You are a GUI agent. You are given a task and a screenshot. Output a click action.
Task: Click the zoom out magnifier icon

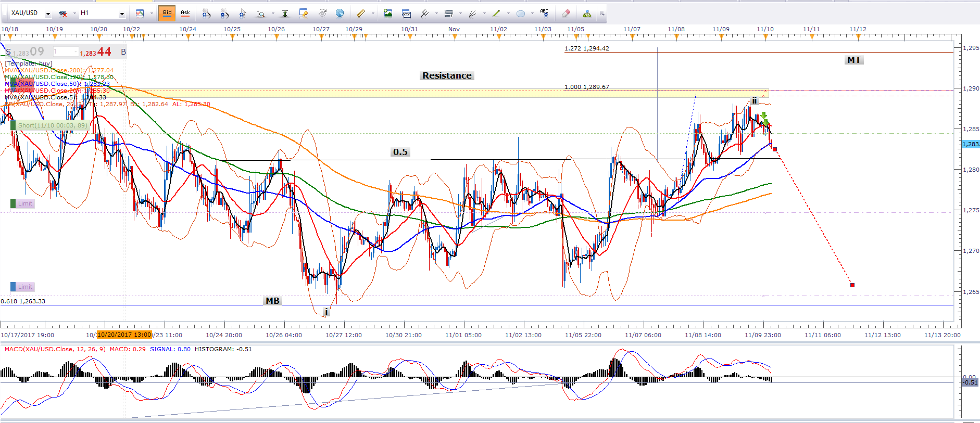click(224, 14)
